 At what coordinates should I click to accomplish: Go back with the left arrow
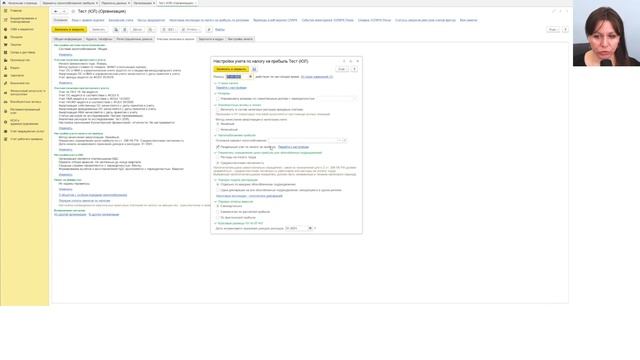(56, 11)
